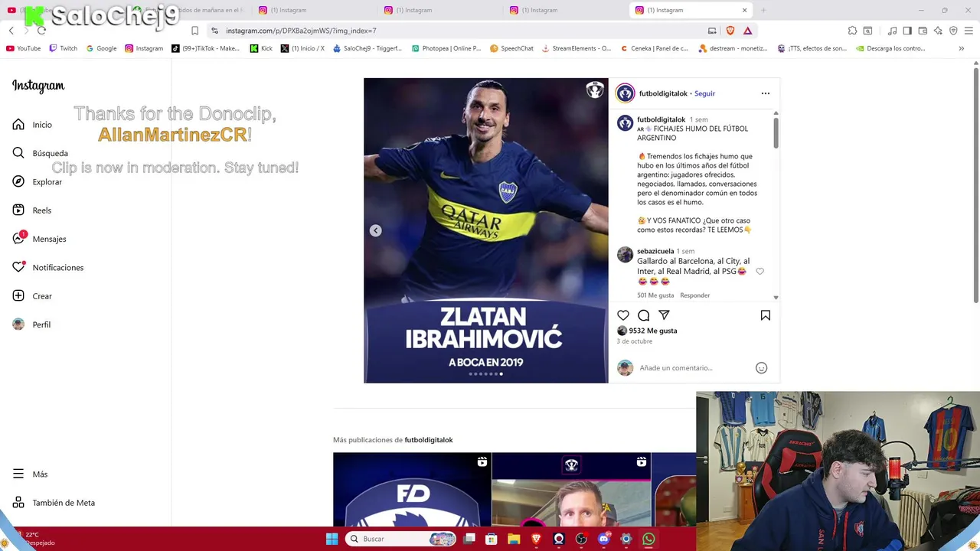Viewport: 980px width, 551px height.
Task: Click the instagram.com address bar
Action: coord(459,31)
